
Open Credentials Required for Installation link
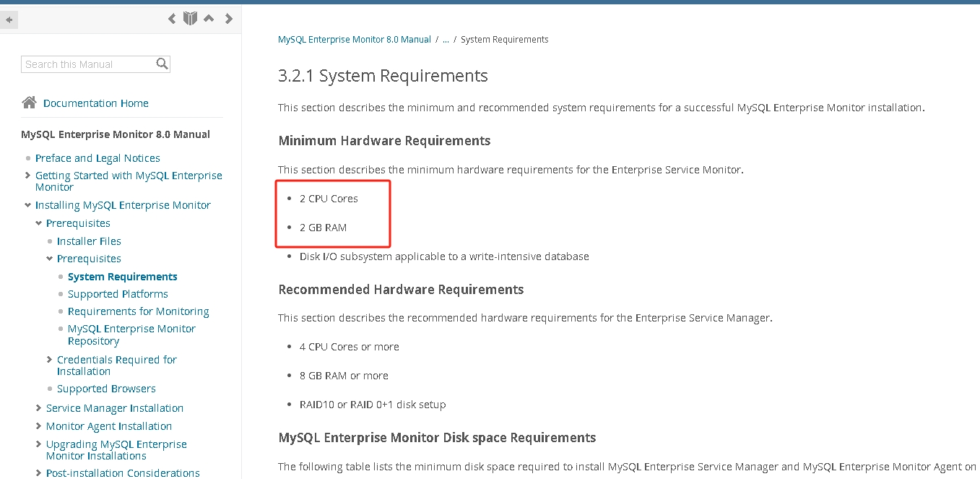coord(117,366)
